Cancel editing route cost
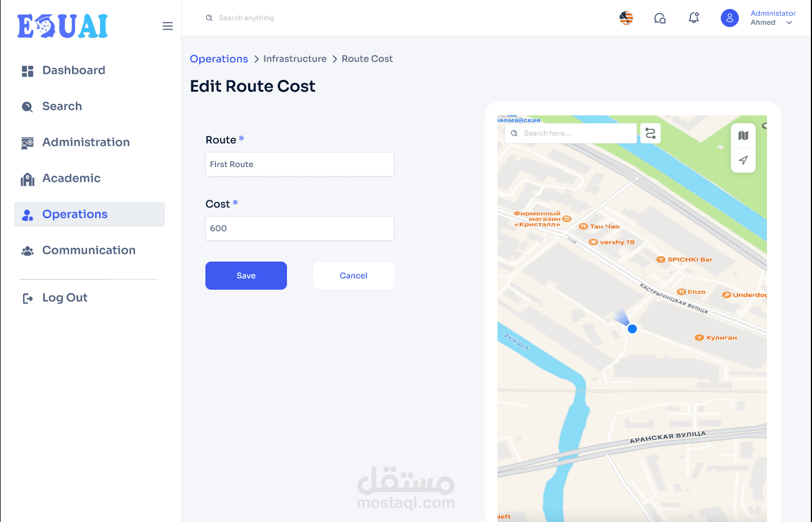This screenshot has width=812, height=522. pos(353,276)
